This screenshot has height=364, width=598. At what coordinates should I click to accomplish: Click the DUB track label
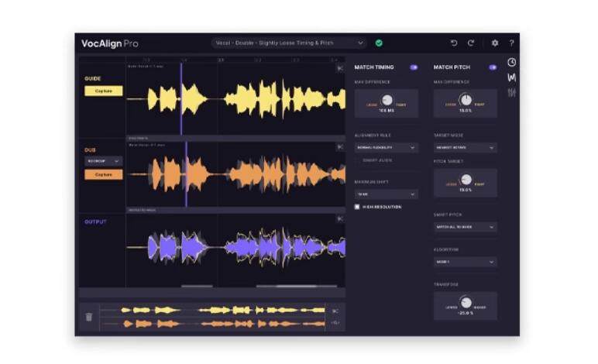(90, 149)
